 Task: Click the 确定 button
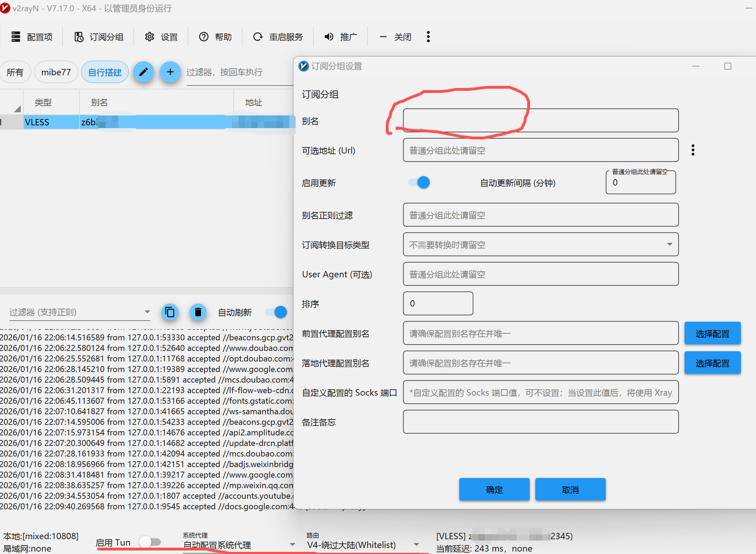494,490
